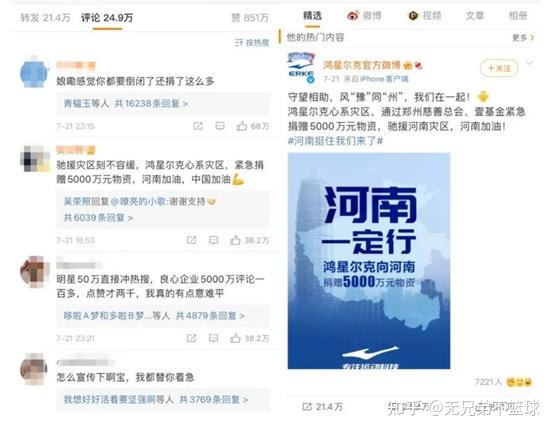Open the 河南一定行 donation poster image

click(x=369, y=261)
